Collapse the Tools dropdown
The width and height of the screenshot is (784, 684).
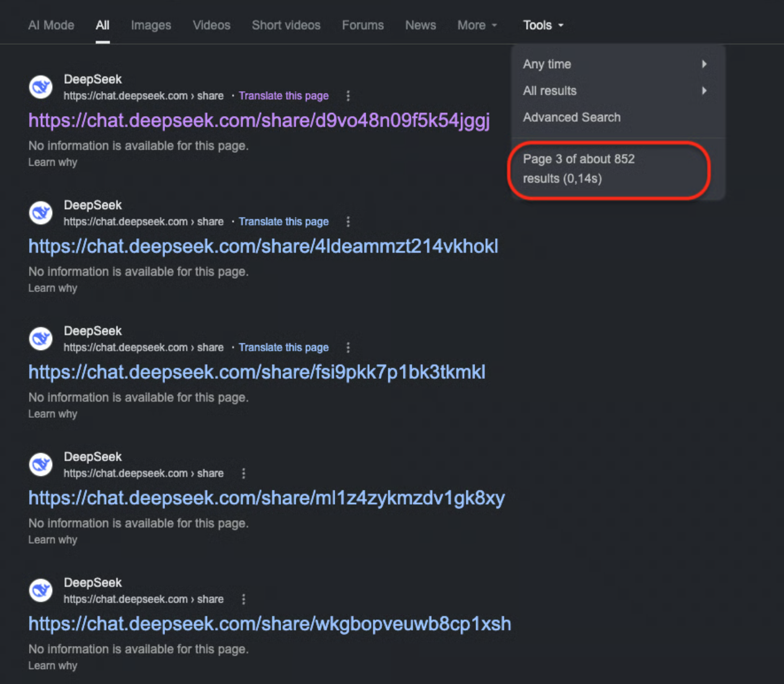pyautogui.click(x=543, y=25)
